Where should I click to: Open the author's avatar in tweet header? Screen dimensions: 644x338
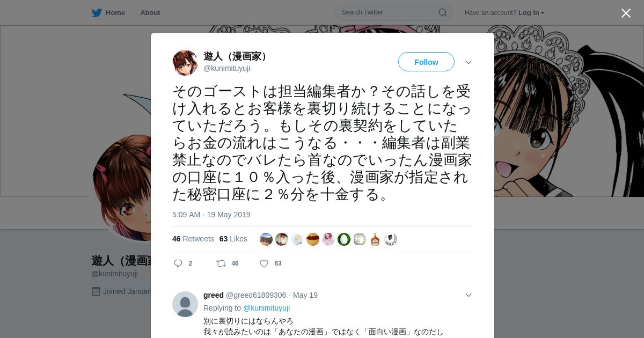click(185, 63)
